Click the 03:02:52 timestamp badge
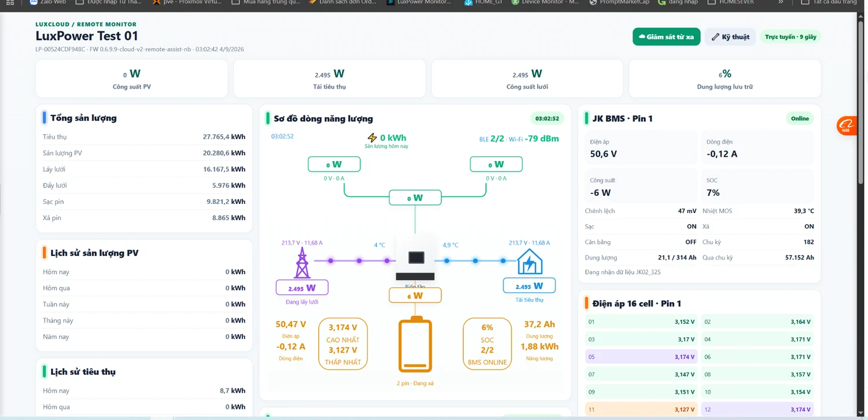868x420 pixels. point(547,118)
